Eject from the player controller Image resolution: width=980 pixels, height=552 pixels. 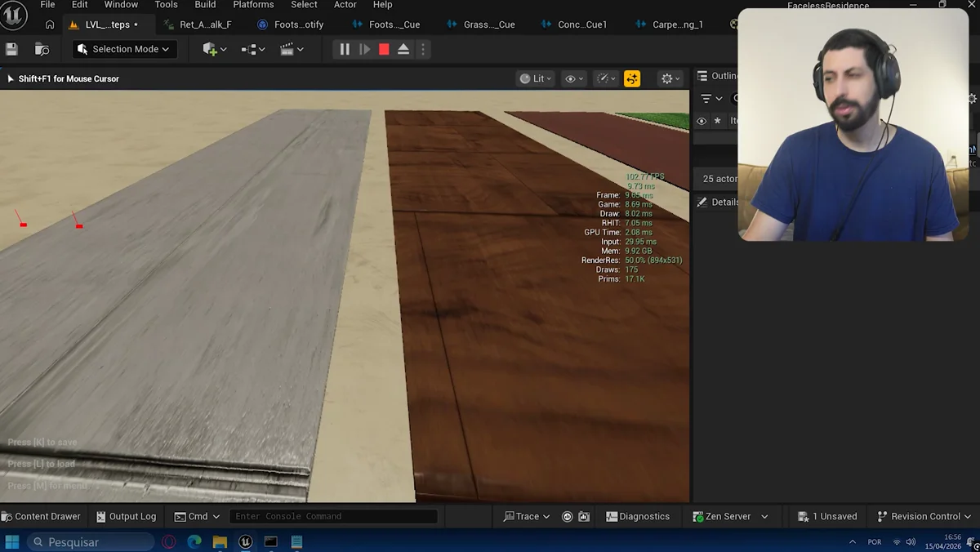point(403,50)
